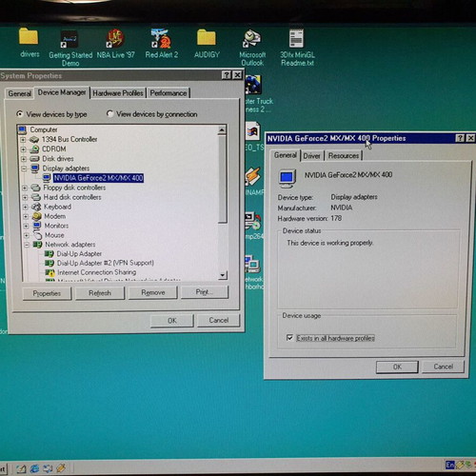Select View devices by connection option

click(x=109, y=113)
